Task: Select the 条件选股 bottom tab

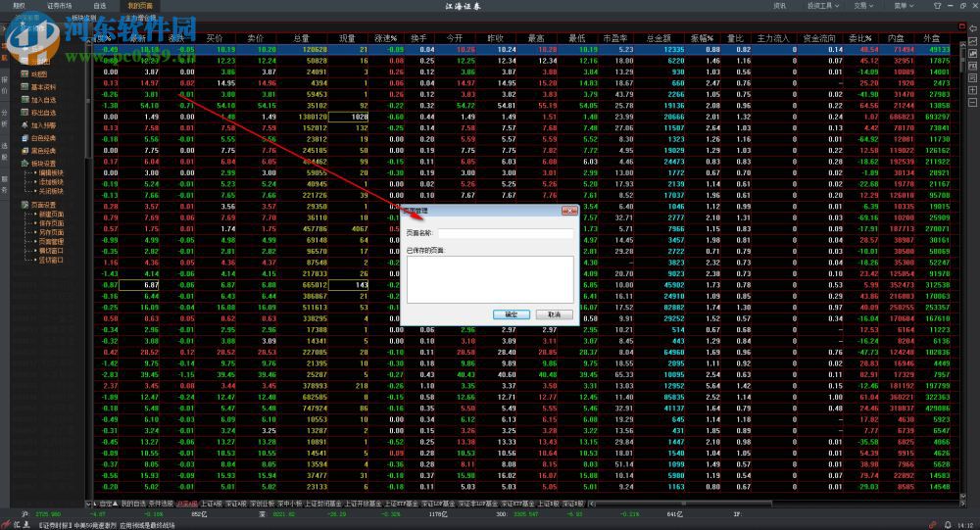Action: click(x=161, y=504)
